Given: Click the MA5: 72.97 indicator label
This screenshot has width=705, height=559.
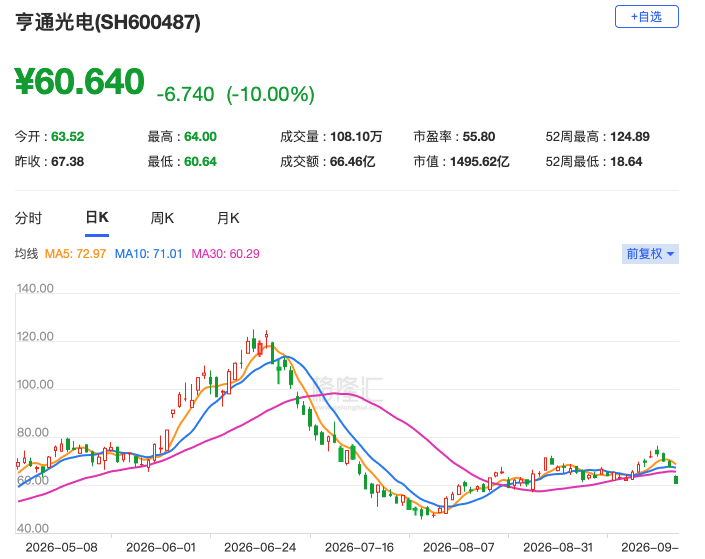Looking at the screenshot, I should (x=76, y=254).
